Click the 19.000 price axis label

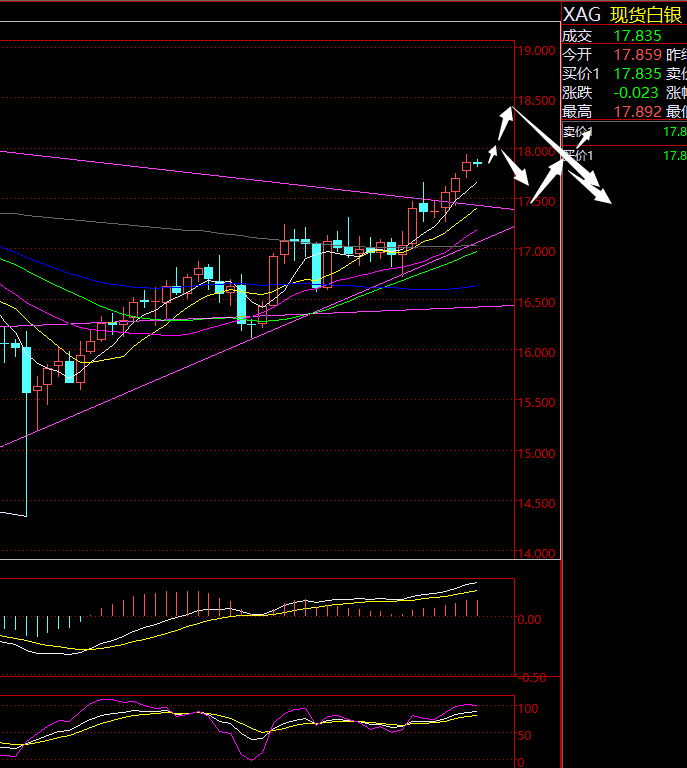coord(537,50)
